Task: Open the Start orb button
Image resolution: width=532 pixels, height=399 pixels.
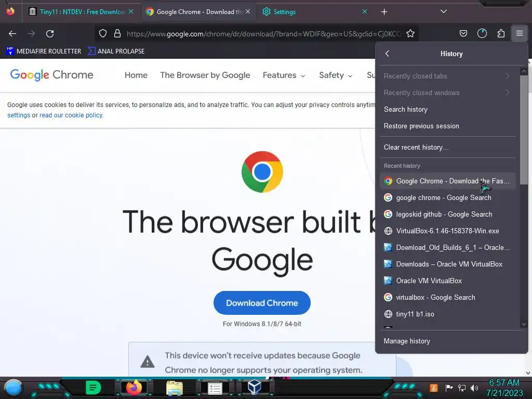Action: (x=14, y=388)
